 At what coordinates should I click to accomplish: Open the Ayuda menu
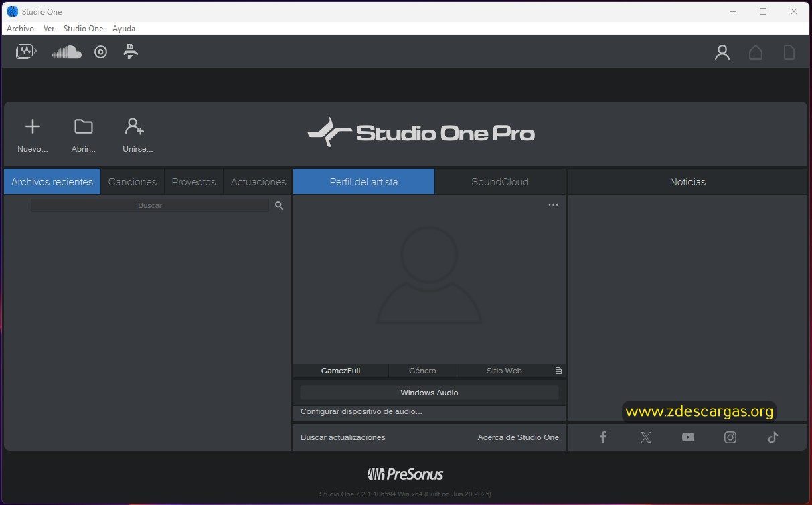point(124,29)
